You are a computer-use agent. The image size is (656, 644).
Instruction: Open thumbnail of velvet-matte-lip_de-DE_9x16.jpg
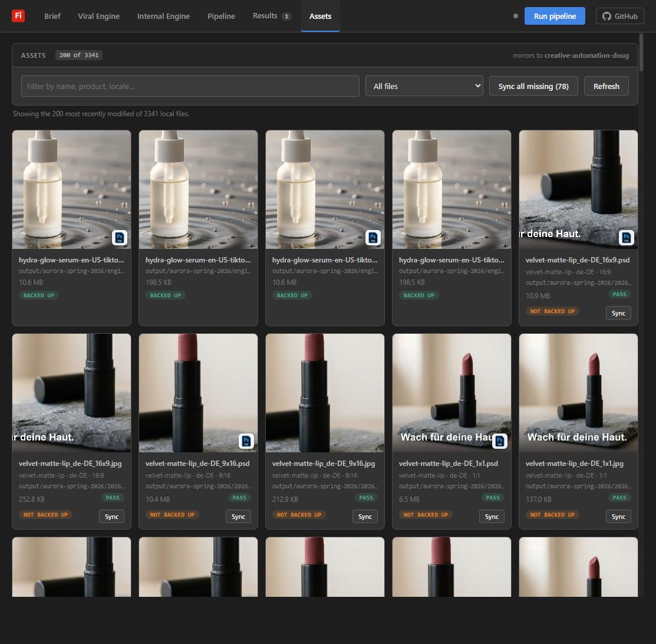coord(325,393)
